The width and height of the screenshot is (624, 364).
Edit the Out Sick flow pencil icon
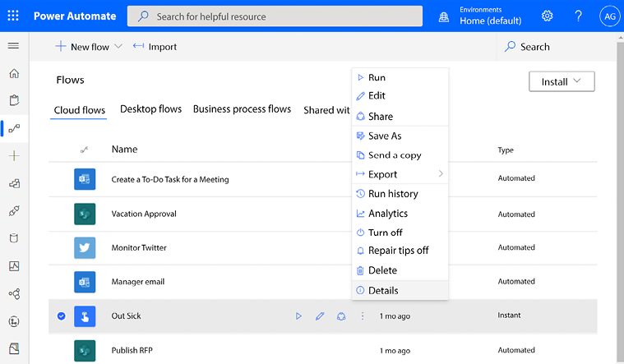(320, 316)
